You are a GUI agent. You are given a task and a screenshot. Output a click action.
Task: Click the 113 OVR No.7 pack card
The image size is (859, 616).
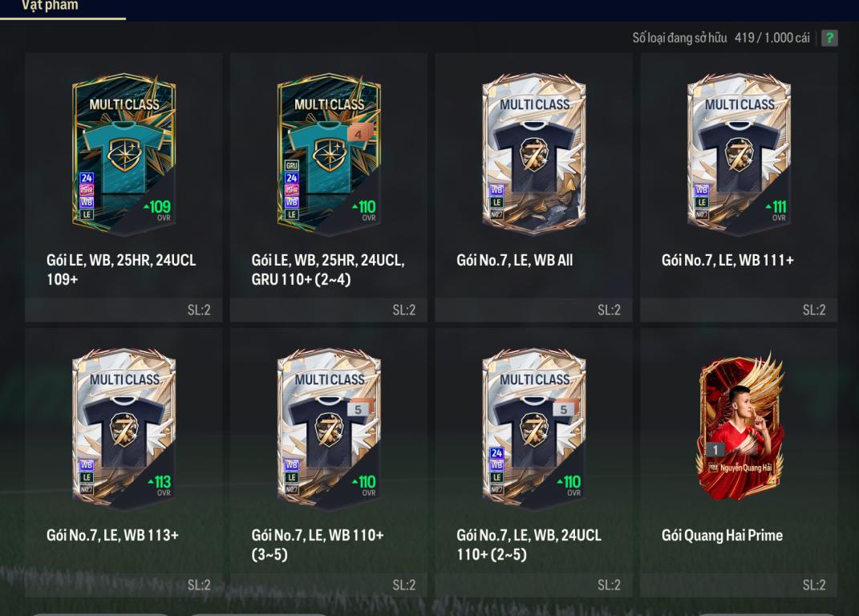click(124, 428)
